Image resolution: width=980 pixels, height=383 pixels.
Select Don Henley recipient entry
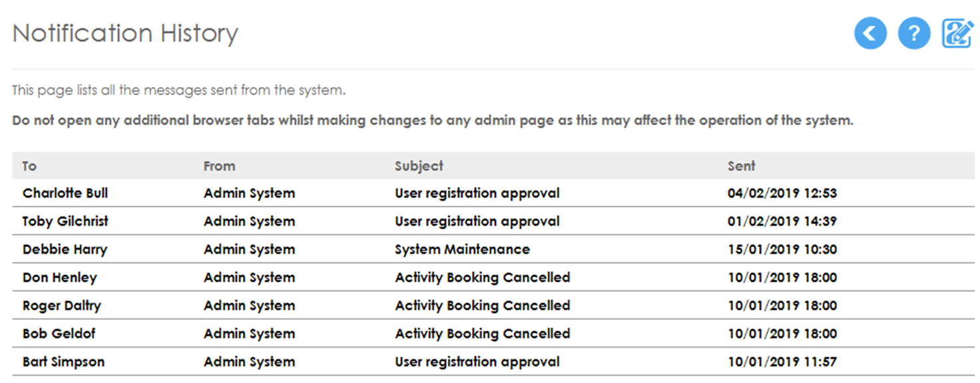click(x=59, y=277)
